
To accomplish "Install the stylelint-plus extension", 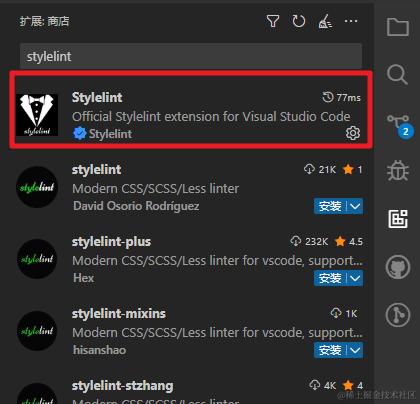I will click(x=330, y=278).
